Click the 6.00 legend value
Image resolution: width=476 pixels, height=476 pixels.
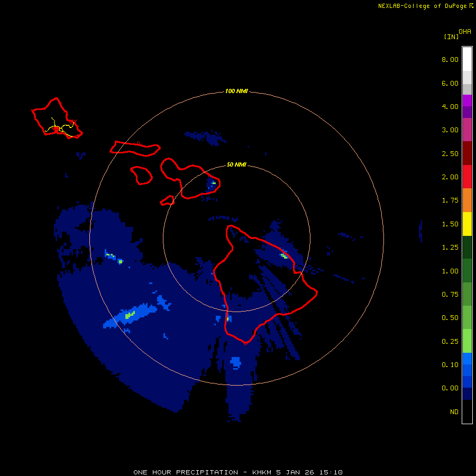[x=450, y=83]
